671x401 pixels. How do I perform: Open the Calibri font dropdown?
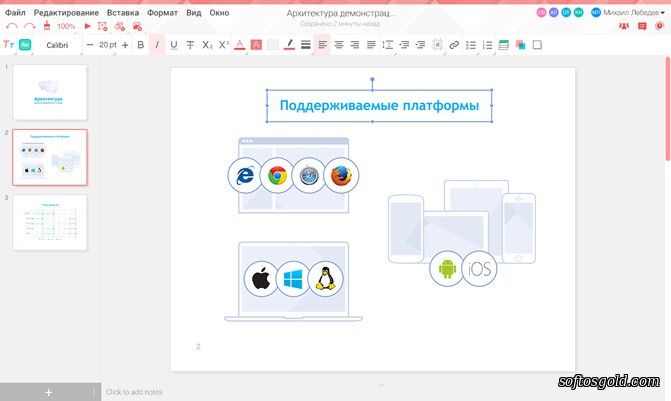point(57,45)
